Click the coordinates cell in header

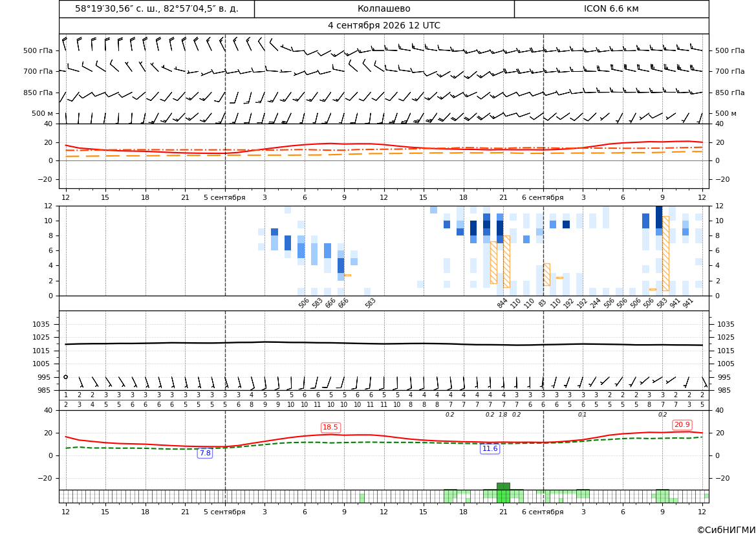tap(157, 8)
